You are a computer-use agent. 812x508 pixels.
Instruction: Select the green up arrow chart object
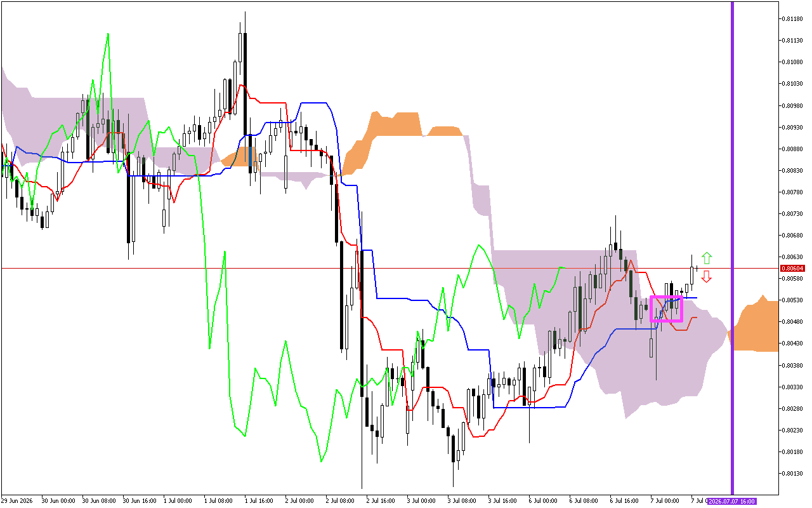[707, 258]
